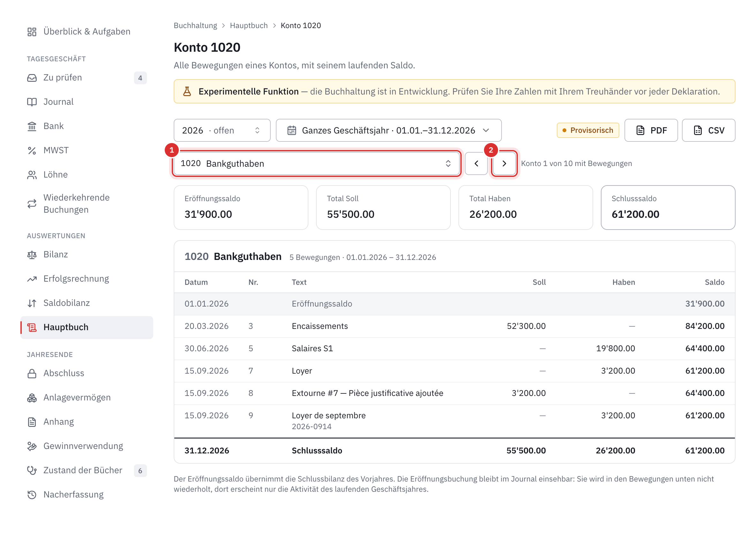Click the Total Soll 55'500.00 card
The width and height of the screenshot is (756, 539).
click(x=383, y=208)
